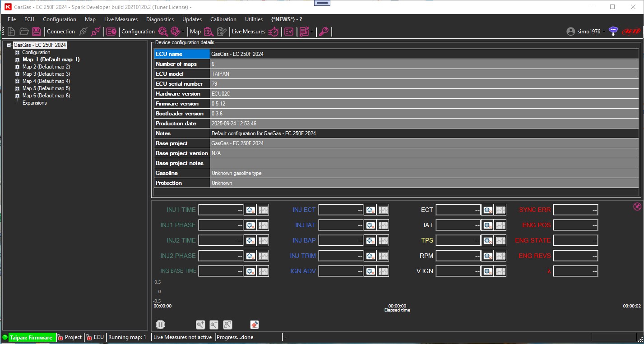Open the cloud download icon near username
This screenshot has width=644, height=344.
coord(613,31)
